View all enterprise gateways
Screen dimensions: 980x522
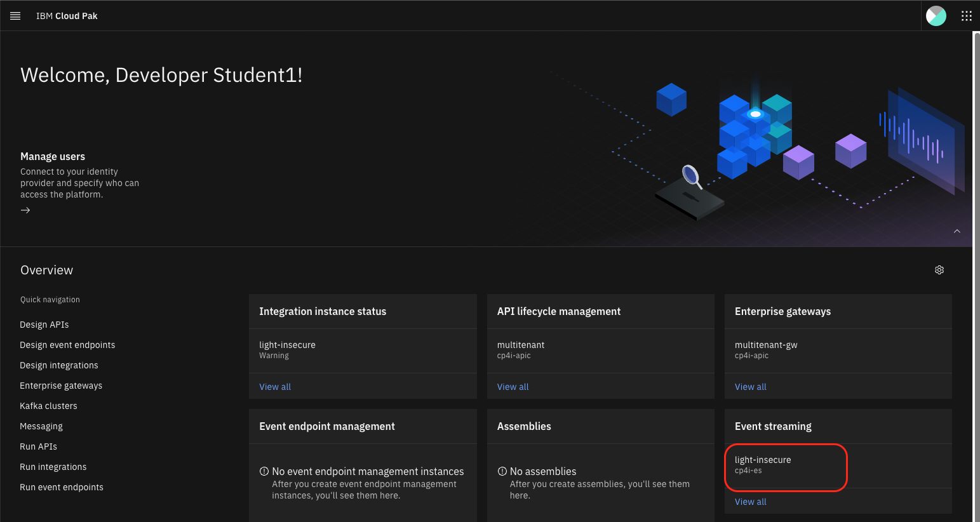point(751,387)
